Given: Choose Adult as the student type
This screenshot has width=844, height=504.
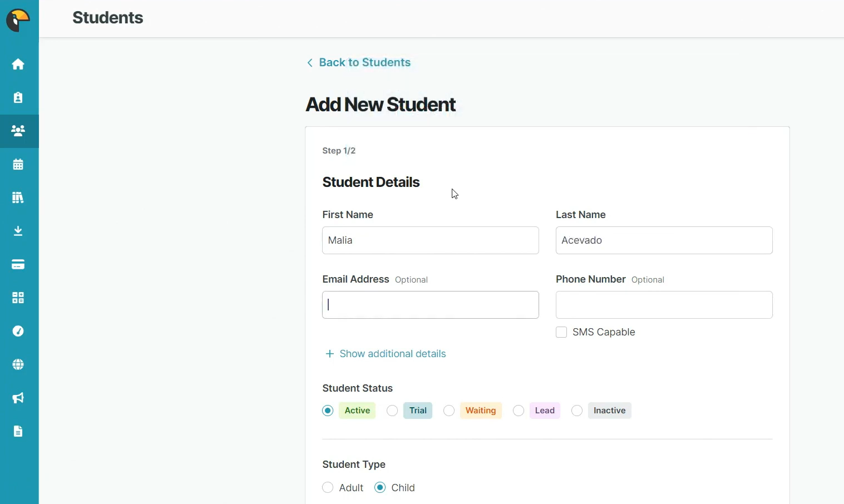Looking at the screenshot, I should tap(328, 487).
